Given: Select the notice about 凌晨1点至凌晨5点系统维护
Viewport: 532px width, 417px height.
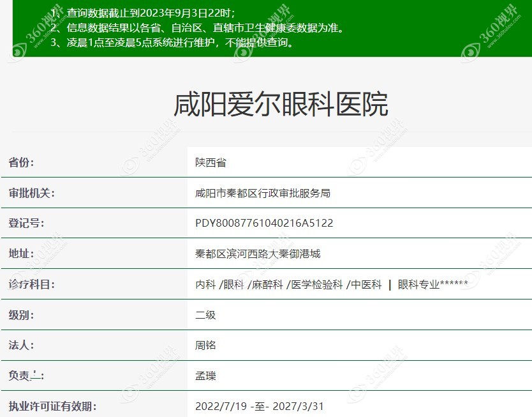Looking at the screenshot, I should [x=172, y=42].
